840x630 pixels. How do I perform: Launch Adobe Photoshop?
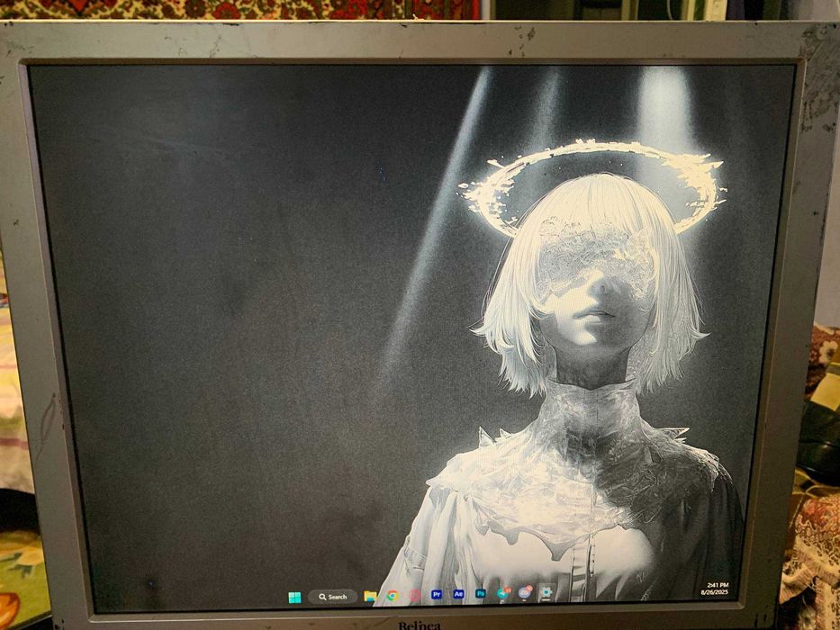click(x=481, y=594)
